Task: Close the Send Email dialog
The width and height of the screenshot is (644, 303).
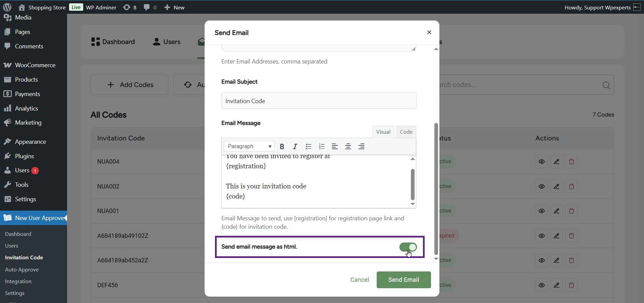Action: pyautogui.click(x=429, y=32)
